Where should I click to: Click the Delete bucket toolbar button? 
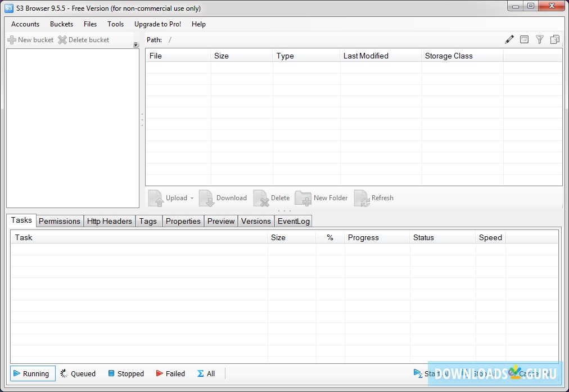coord(83,40)
